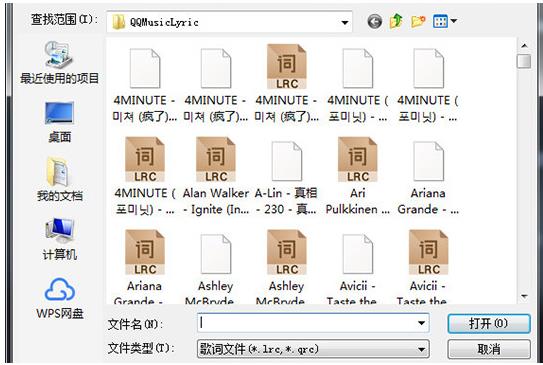Select 计算机 in the places bar
Viewport: 543px width, 365px height.
point(60,239)
